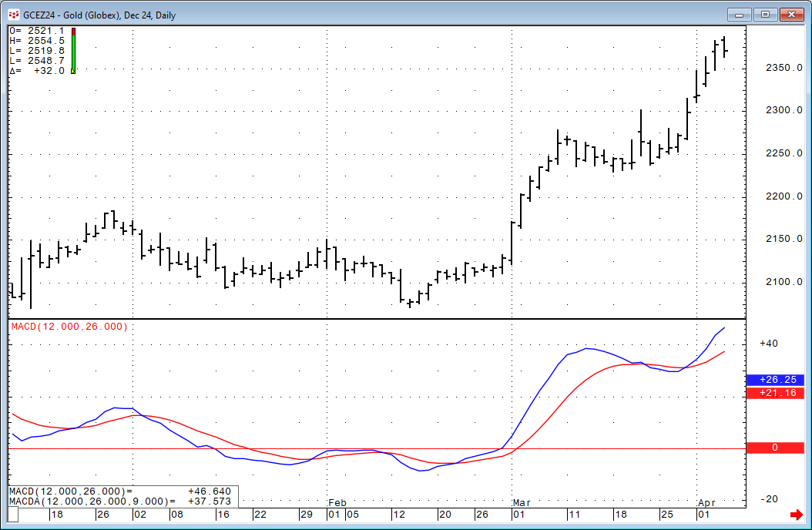Image resolution: width=812 pixels, height=530 pixels.
Task: Click the small square box on the time axis
Action: coord(13,515)
